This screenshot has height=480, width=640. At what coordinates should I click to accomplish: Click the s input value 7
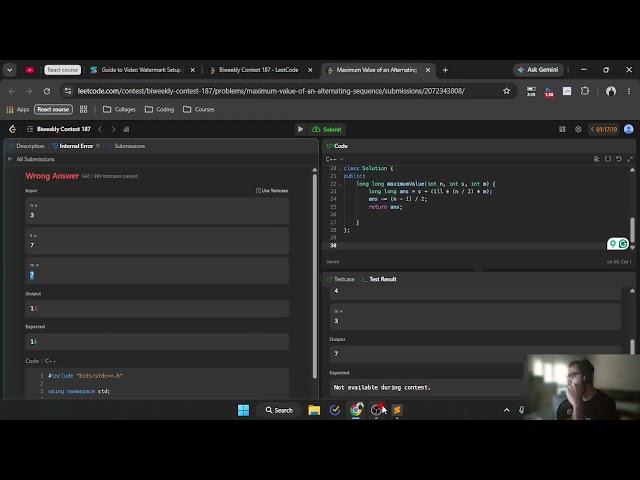click(157, 240)
